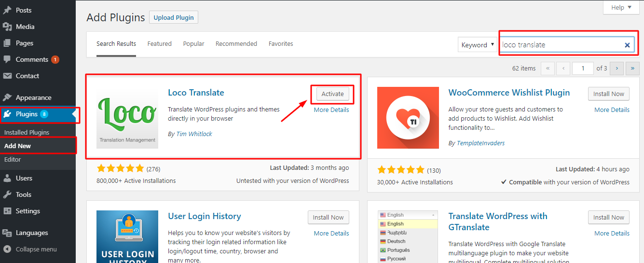The image size is (644, 263).
Task: Click the current page number field
Action: [x=583, y=69]
